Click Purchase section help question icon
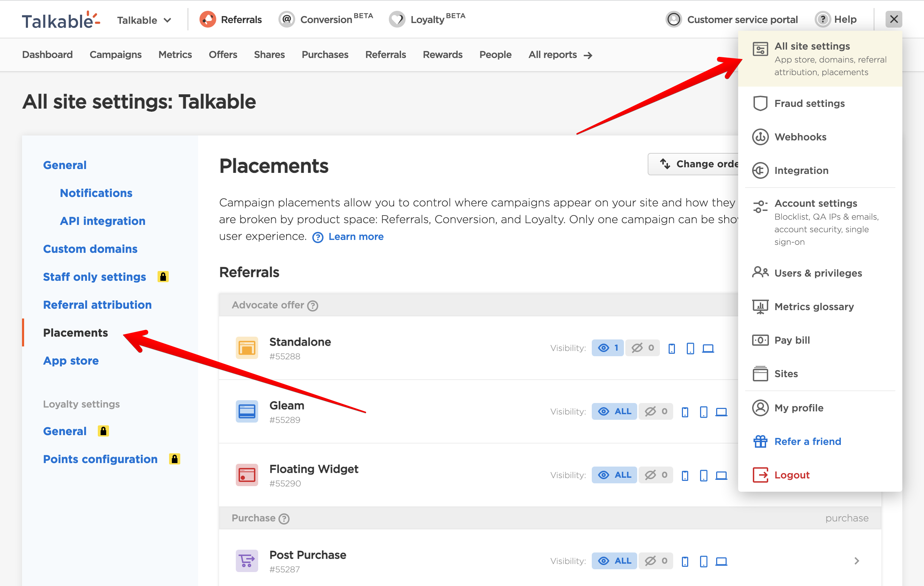924x586 pixels. pyautogui.click(x=284, y=519)
